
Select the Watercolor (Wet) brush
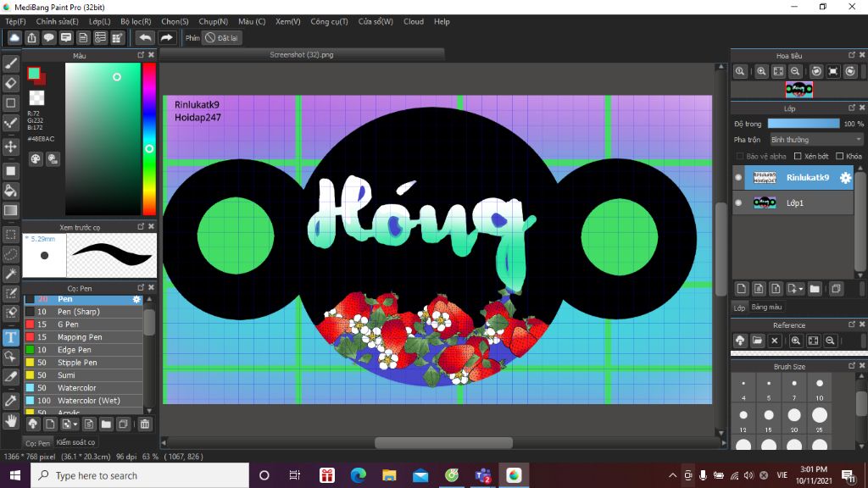[83, 401]
